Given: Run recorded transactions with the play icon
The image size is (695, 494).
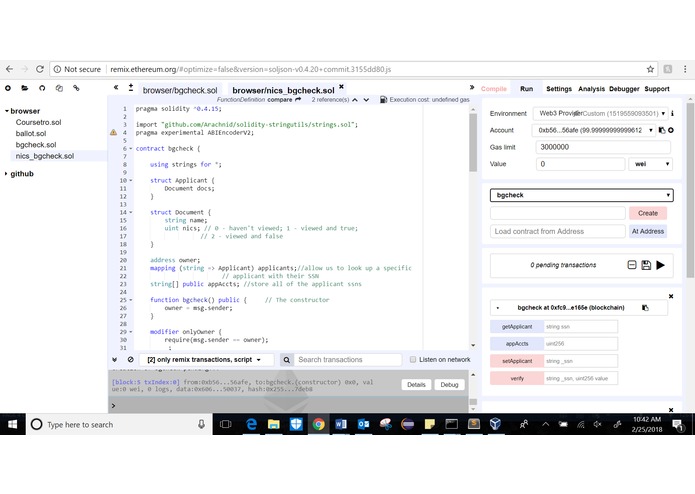Looking at the screenshot, I should point(660,265).
